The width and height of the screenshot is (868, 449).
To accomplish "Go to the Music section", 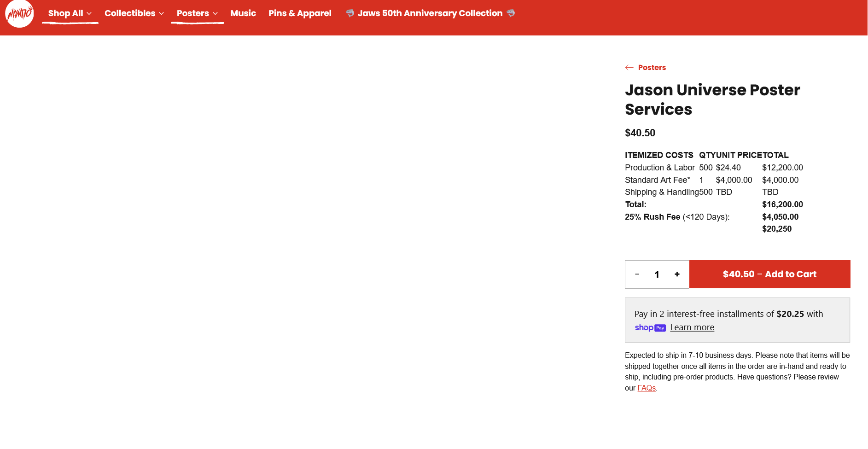I will coord(243,13).
